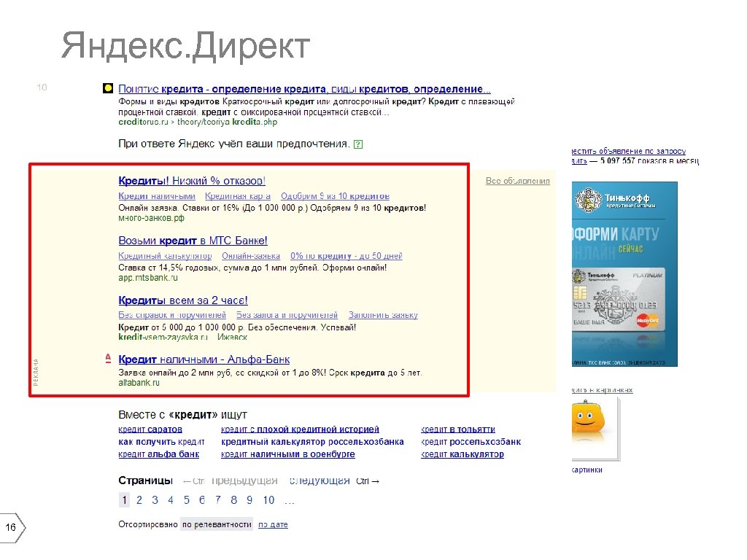Click sitelink 'Кредит наличными'
The image size is (747, 560).
[x=157, y=196]
